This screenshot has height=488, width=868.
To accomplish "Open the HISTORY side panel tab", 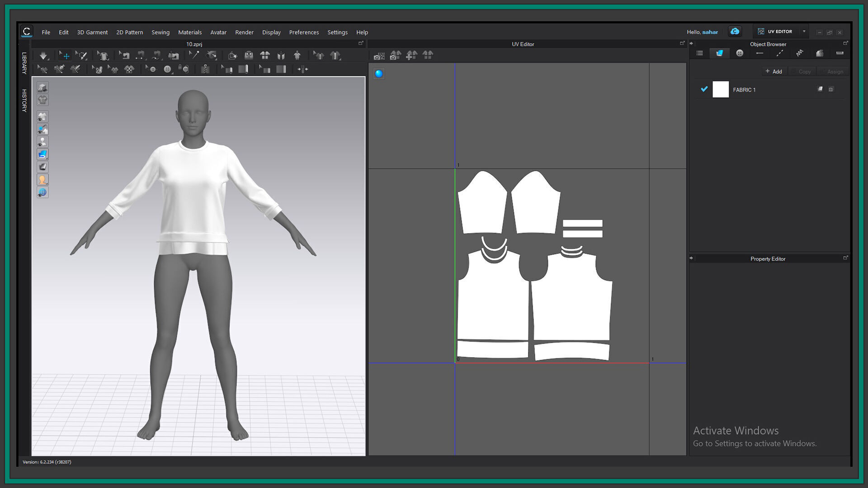I will (24, 100).
